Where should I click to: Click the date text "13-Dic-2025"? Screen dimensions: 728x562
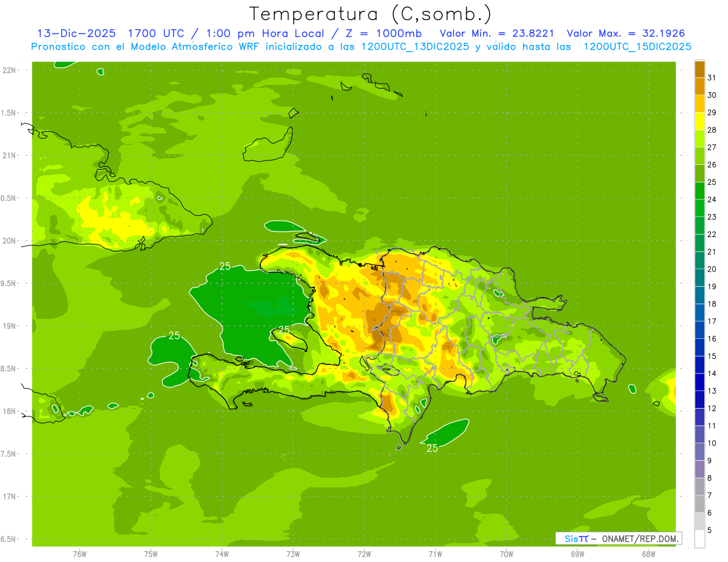76,33
